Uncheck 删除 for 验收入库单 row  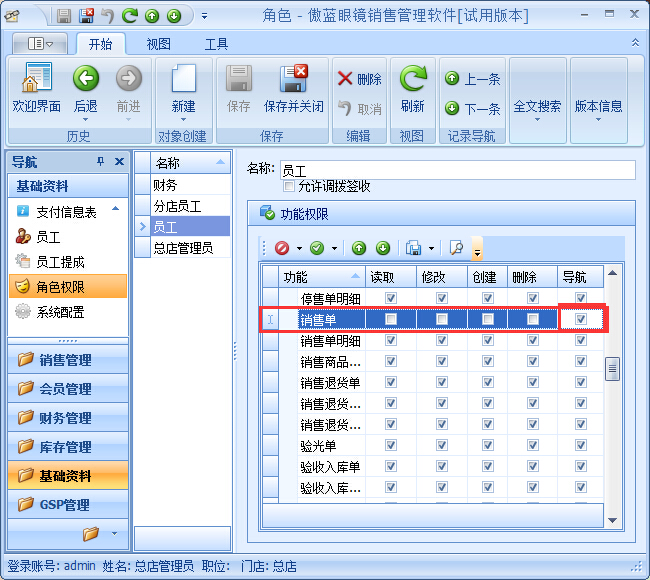533,466
